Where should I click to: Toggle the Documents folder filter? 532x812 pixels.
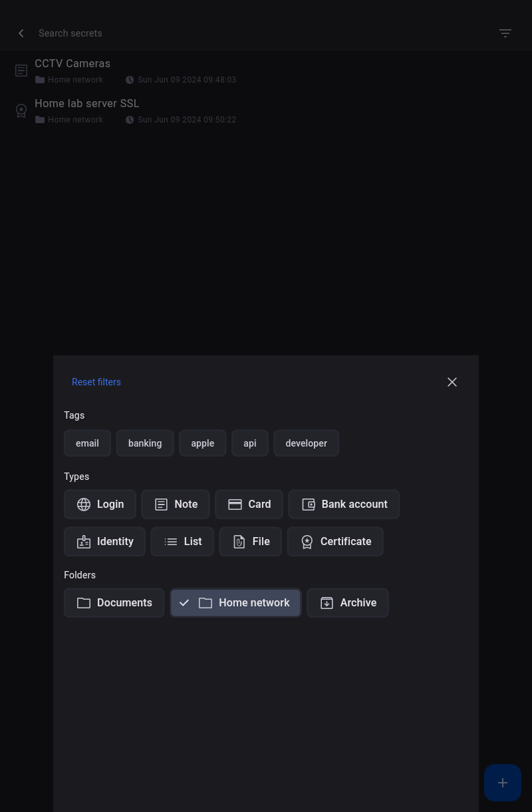[114, 603]
